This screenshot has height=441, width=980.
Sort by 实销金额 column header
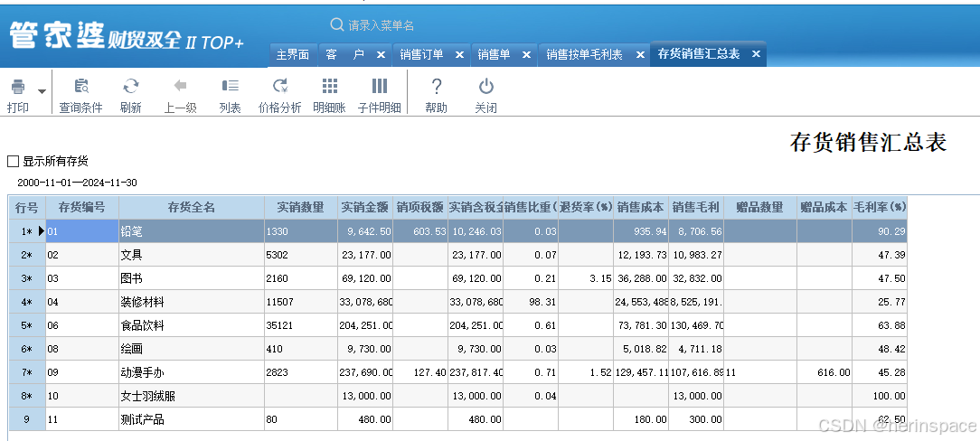pyautogui.click(x=365, y=207)
